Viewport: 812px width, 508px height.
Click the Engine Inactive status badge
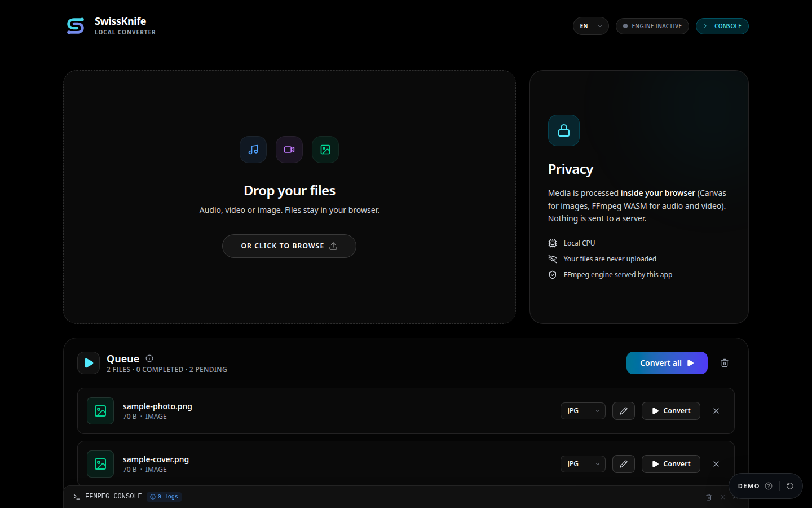click(x=652, y=26)
